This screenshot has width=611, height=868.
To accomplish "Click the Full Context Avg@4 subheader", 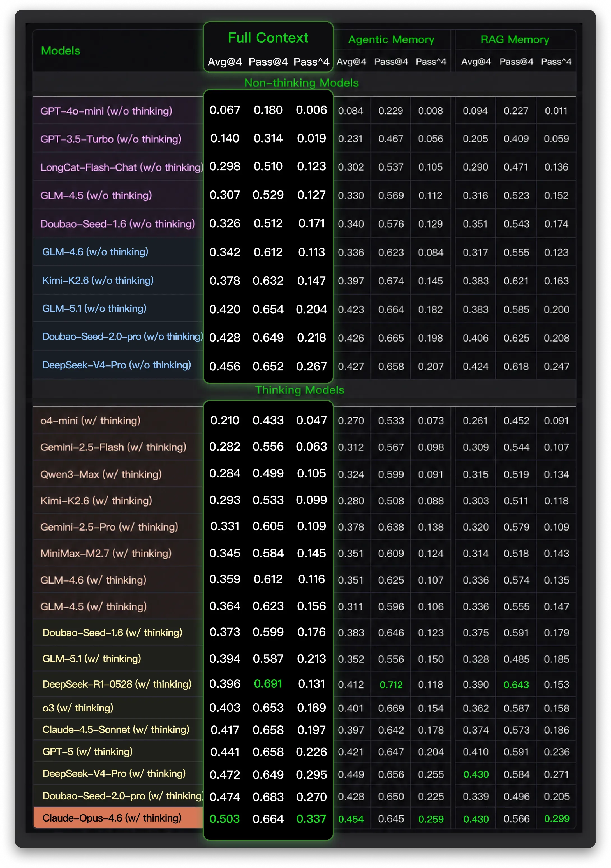I will tap(225, 62).
